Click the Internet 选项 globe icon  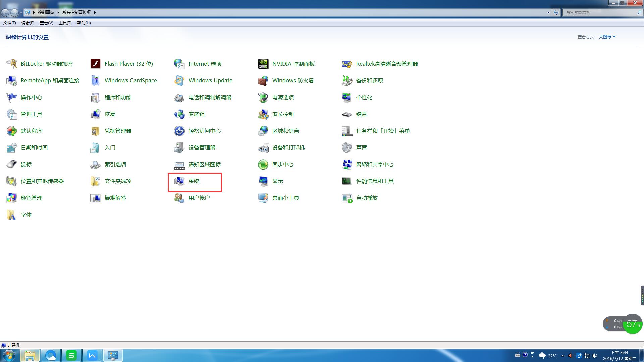[179, 64]
